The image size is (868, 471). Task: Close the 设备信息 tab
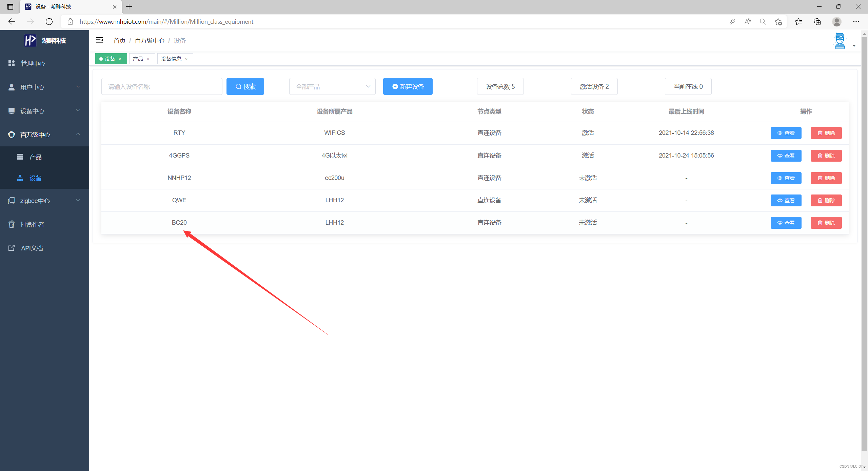(x=186, y=59)
